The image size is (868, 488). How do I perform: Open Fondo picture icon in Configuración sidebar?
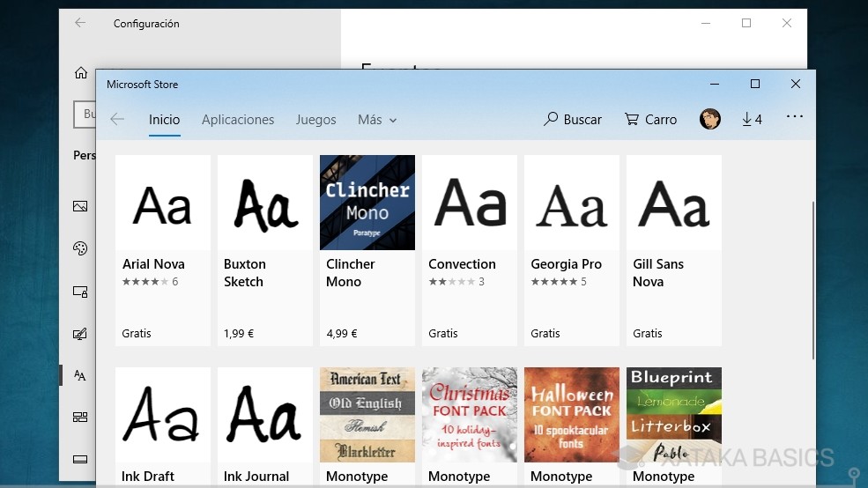[80, 206]
